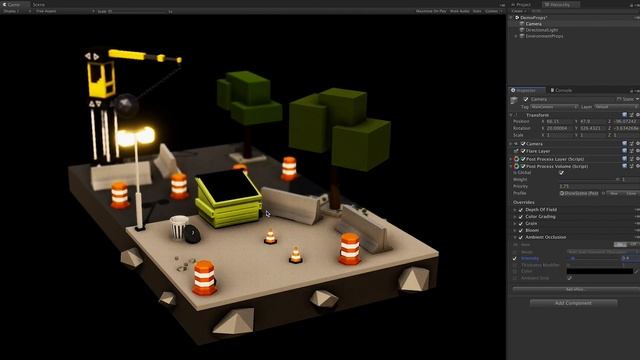Open the Static dropdown arrow
Viewport: 640px width, 360px height.
click(637, 99)
